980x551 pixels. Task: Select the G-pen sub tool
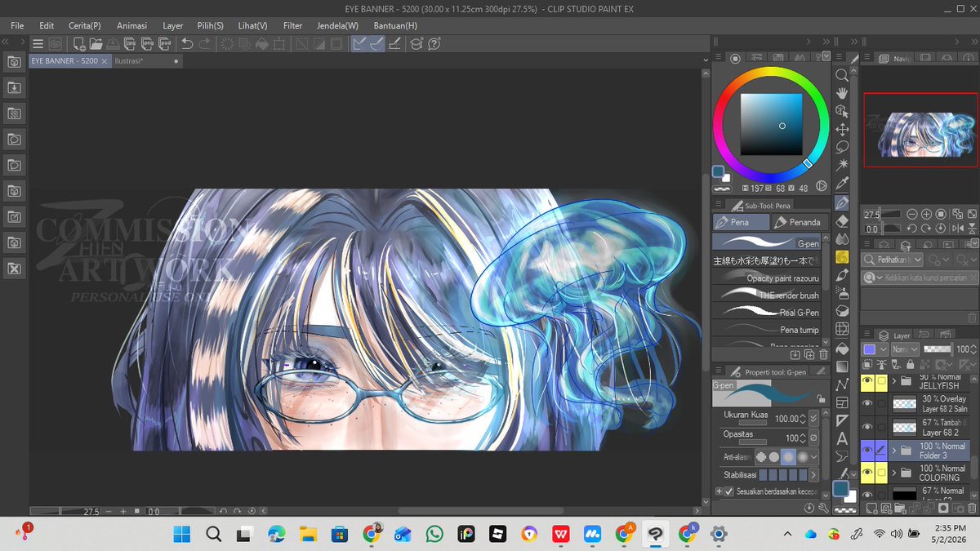pyautogui.click(x=766, y=242)
